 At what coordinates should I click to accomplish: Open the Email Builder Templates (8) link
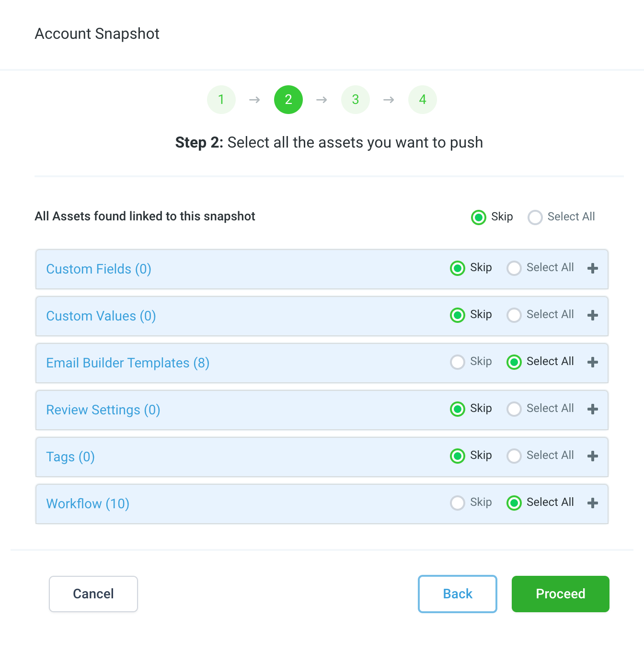coord(127,363)
